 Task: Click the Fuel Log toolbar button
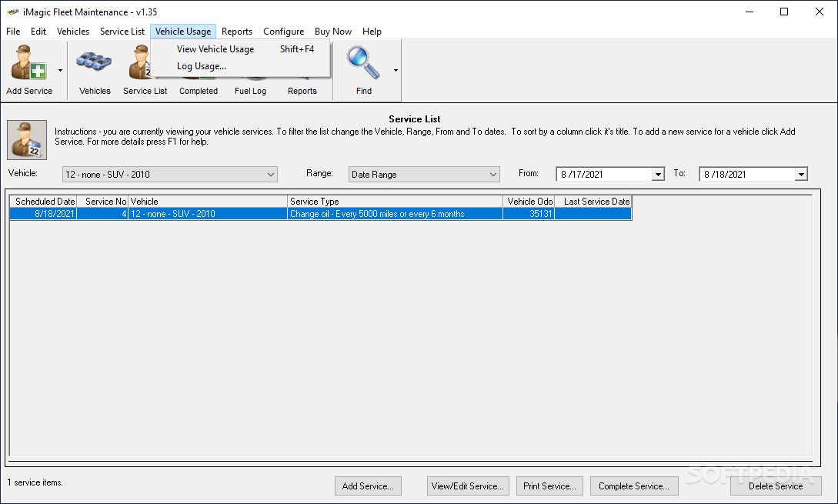click(250, 90)
